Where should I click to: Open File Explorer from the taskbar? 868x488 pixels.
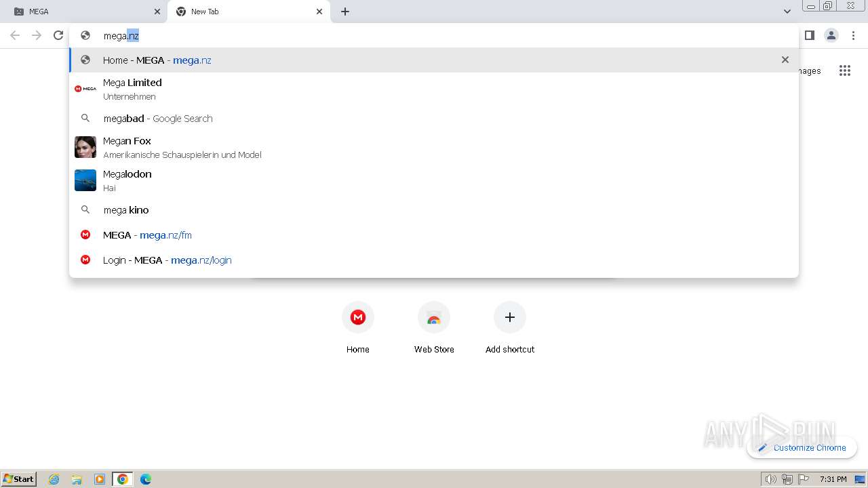pyautogui.click(x=77, y=479)
